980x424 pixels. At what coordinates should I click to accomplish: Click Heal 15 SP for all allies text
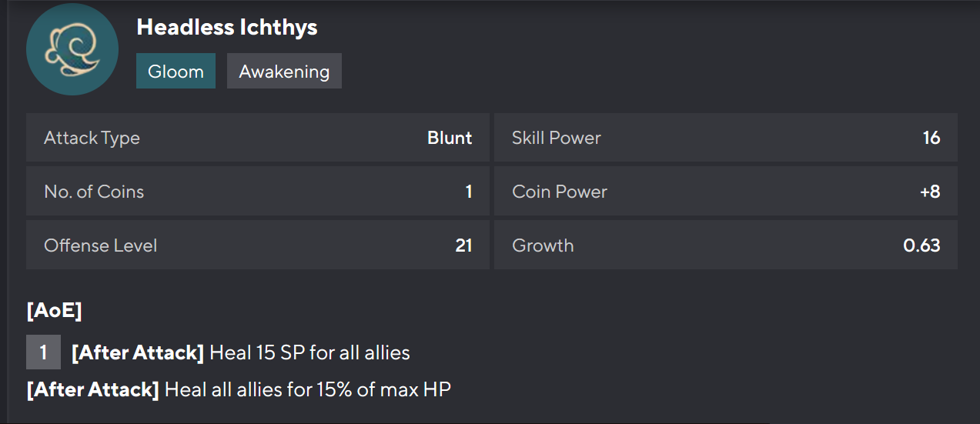point(309,353)
